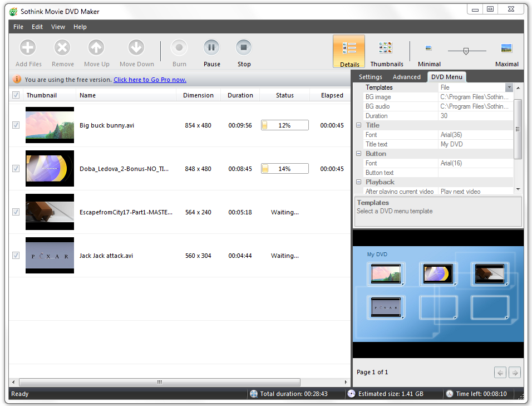Click the horizontal scrollbar of file list
The width and height of the screenshot is (532, 406).
click(160, 382)
